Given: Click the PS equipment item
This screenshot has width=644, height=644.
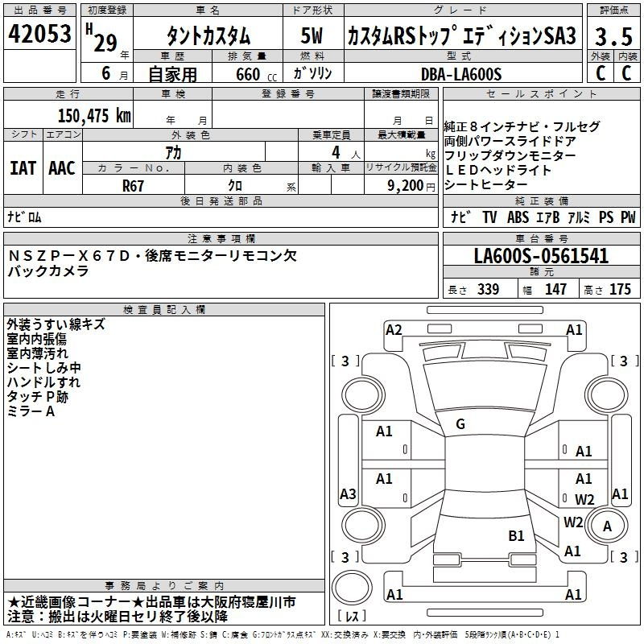Looking at the screenshot, I should point(606,217).
